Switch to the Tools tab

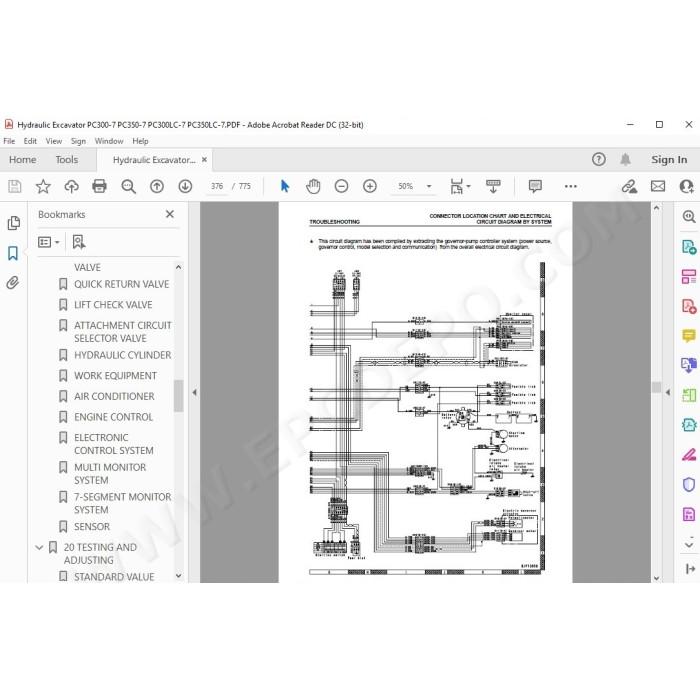[x=67, y=159]
